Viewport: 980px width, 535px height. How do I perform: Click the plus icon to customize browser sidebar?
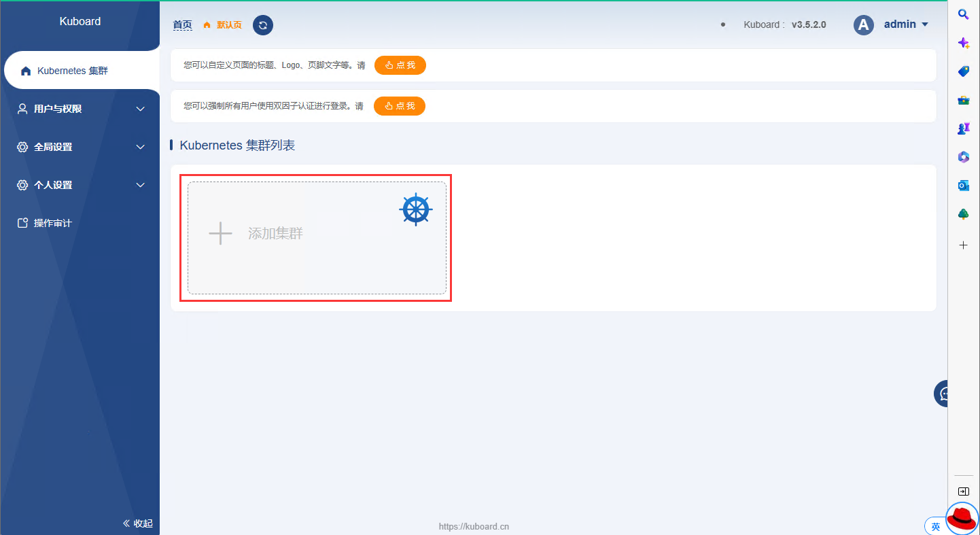964,245
